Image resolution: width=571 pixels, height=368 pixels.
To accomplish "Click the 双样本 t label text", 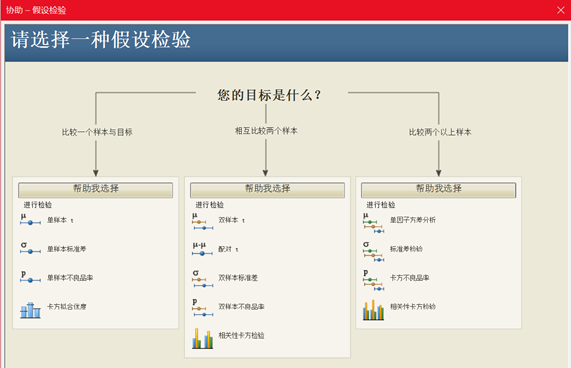I will click(x=232, y=220).
